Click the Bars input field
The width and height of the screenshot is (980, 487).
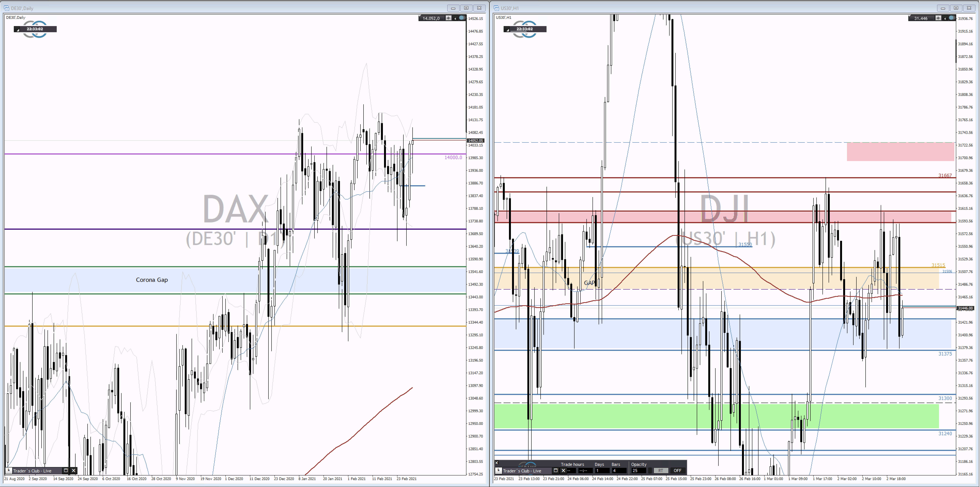point(619,471)
